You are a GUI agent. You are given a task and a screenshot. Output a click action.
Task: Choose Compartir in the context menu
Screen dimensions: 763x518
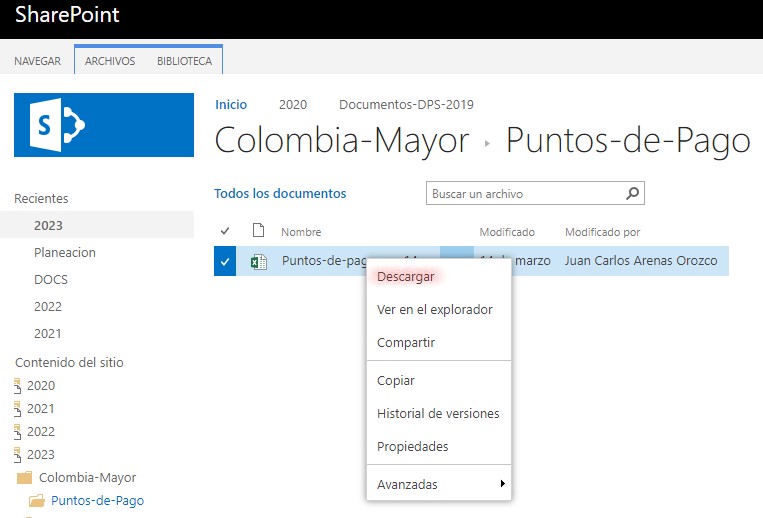coord(406,342)
